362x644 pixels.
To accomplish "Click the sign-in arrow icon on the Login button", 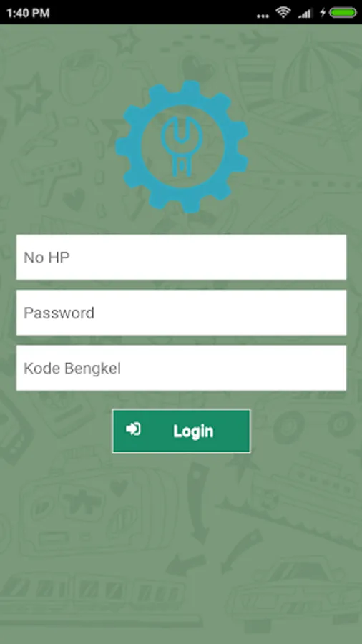I will [x=133, y=429].
